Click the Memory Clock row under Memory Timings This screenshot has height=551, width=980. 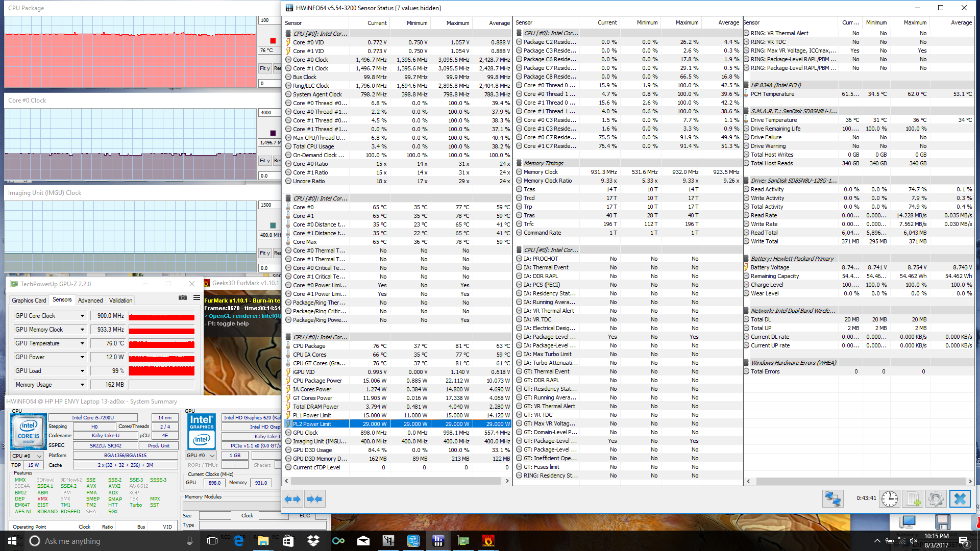coord(628,172)
